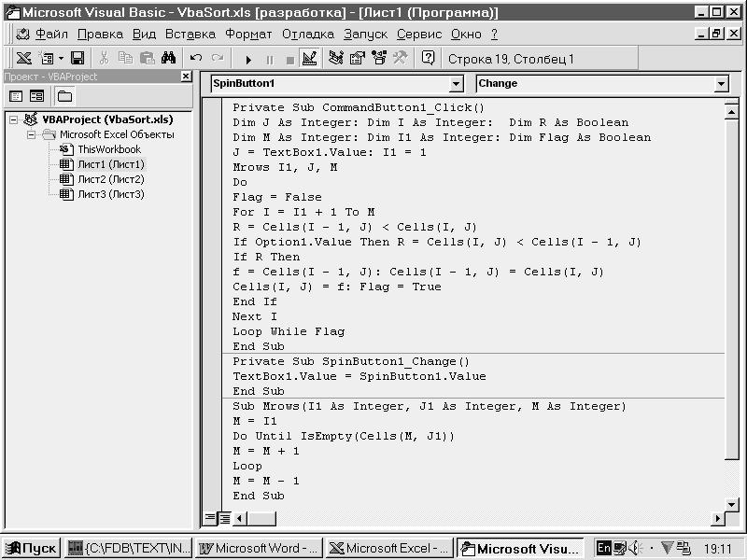Open the Отладка menu
The image size is (747, 560).
point(308,35)
